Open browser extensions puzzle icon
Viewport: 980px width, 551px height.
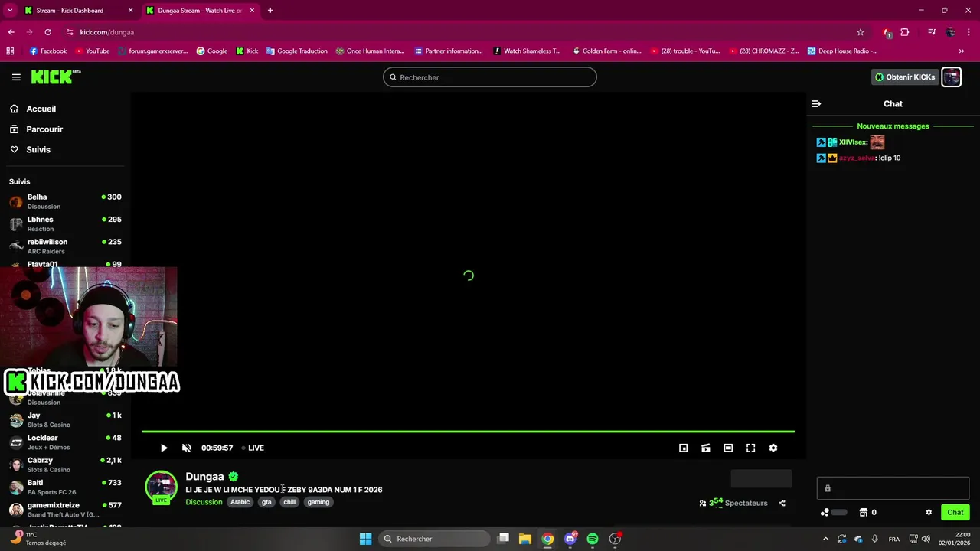(905, 32)
